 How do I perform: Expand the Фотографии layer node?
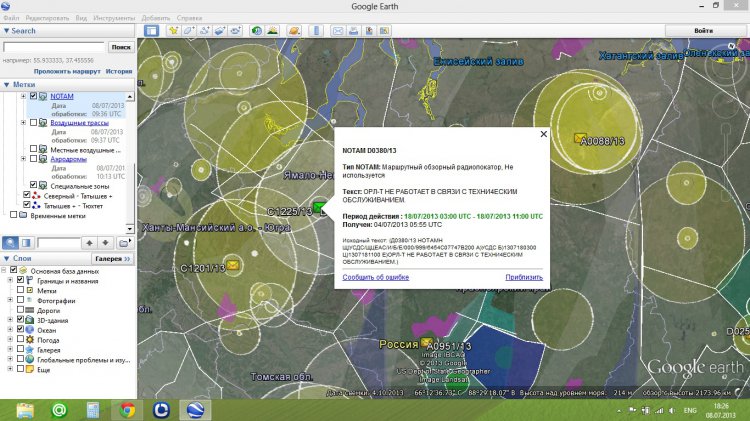[x=10, y=300]
